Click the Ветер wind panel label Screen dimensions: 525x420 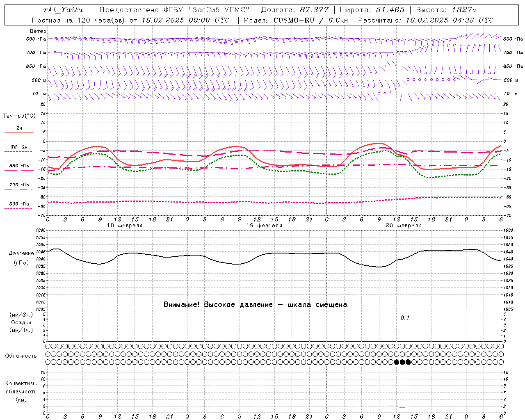(38, 31)
